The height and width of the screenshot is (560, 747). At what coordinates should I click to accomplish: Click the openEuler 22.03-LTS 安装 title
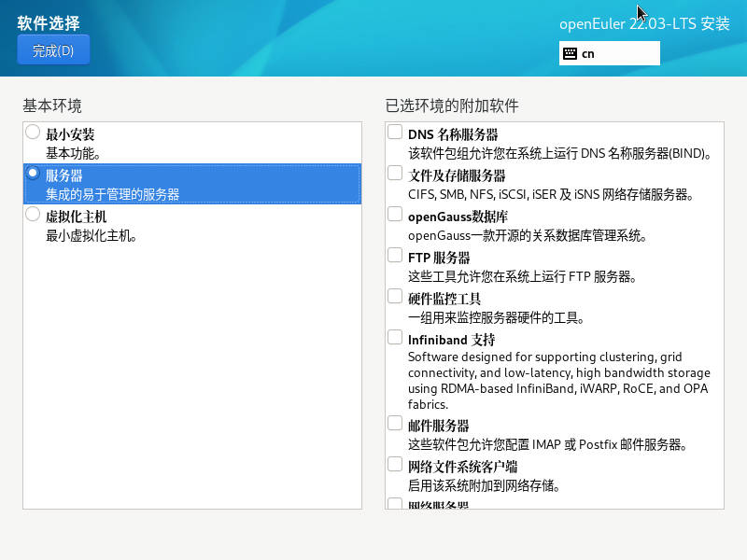tap(644, 23)
